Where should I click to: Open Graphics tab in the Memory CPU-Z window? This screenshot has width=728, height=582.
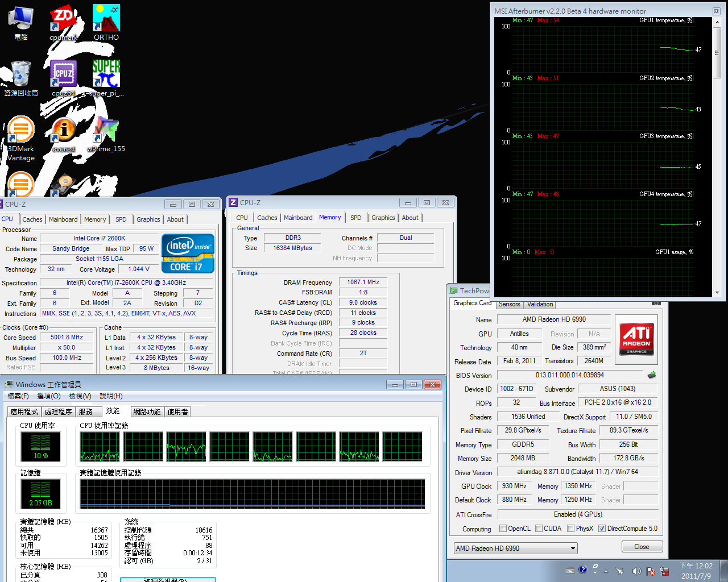pyautogui.click(x=383, y=218)
